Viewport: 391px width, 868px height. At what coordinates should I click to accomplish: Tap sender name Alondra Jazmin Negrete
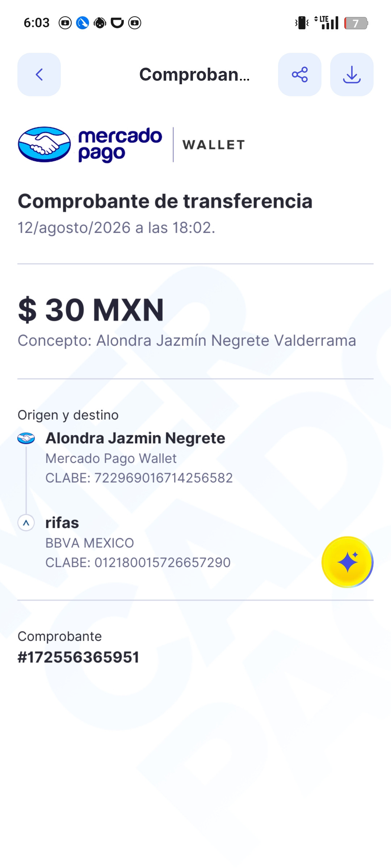pyautogui.click(x=135, y=438)
